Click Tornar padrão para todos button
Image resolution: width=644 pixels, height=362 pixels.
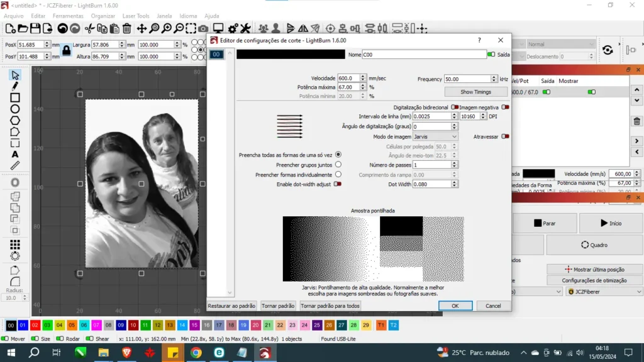330,306
